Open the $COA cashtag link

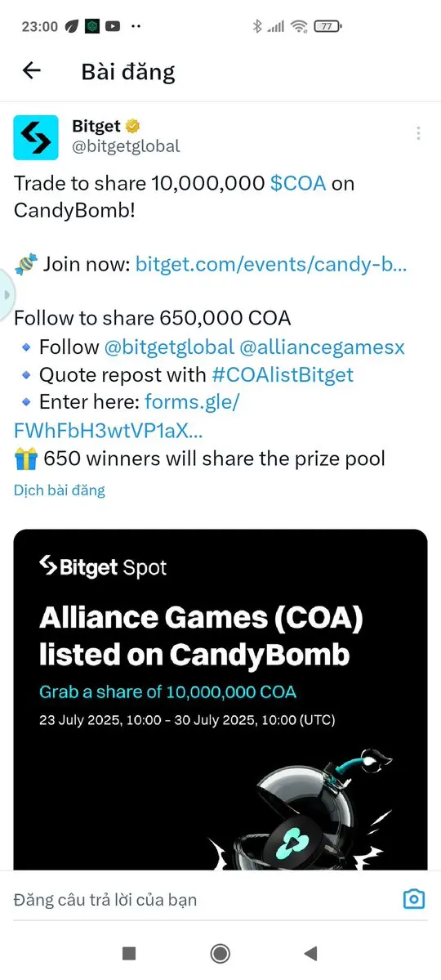pos(298,183)
